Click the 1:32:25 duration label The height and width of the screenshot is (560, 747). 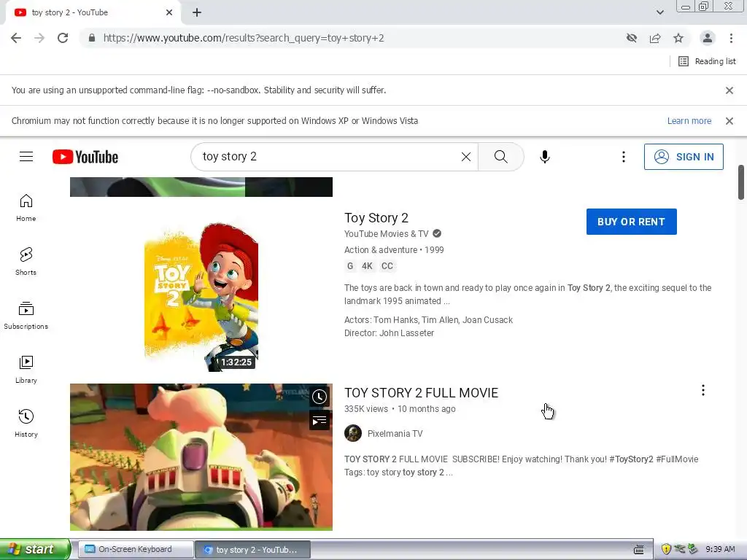[236, 362]
